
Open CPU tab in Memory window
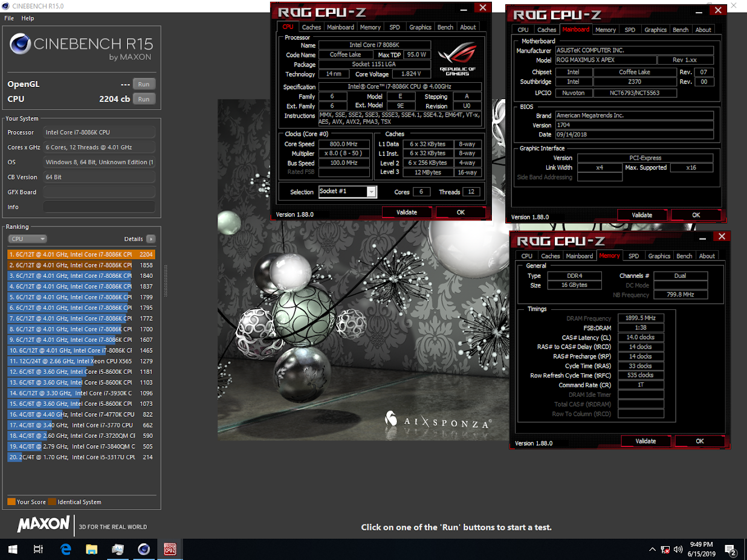click(527, 256)
